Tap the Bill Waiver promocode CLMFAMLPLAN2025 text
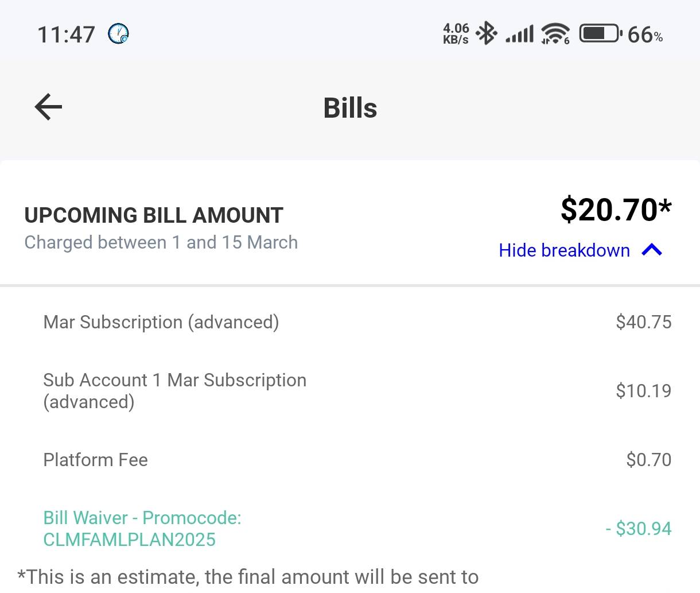Screen dimensions: 700x593 tap(142, 528)
